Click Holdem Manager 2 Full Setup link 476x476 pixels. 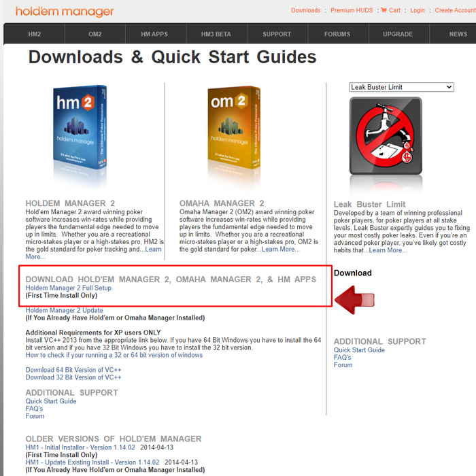click(x=68, y=288)
